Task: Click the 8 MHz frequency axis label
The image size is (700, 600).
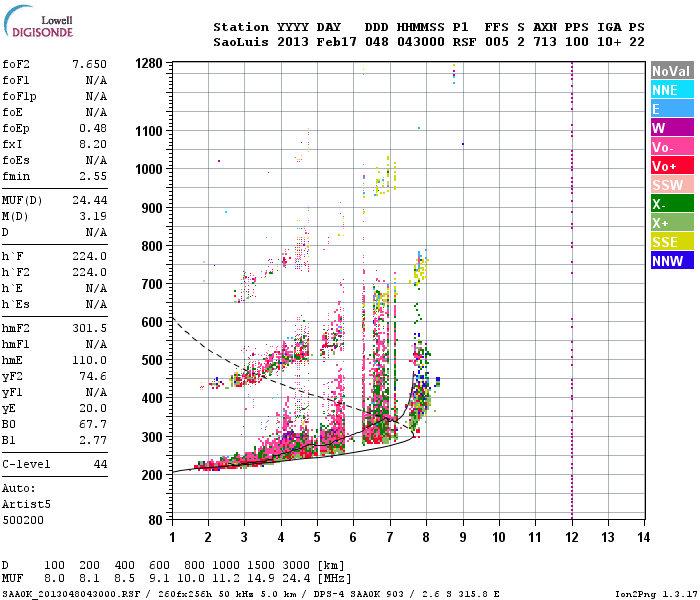Action: [426, 537]
